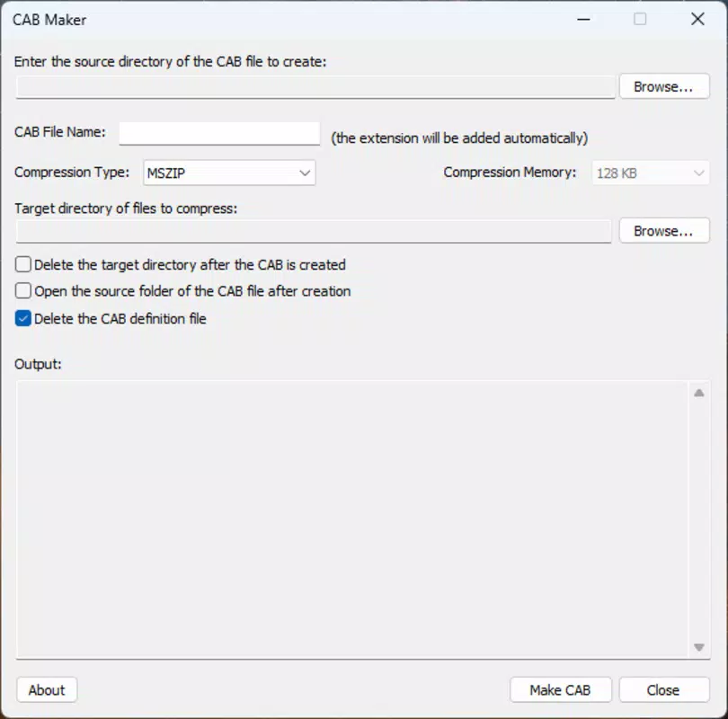The height and width of the screenshot is (719, 728).
Task: Enable Delete the target directory checkbox
Action: [23, 264]
